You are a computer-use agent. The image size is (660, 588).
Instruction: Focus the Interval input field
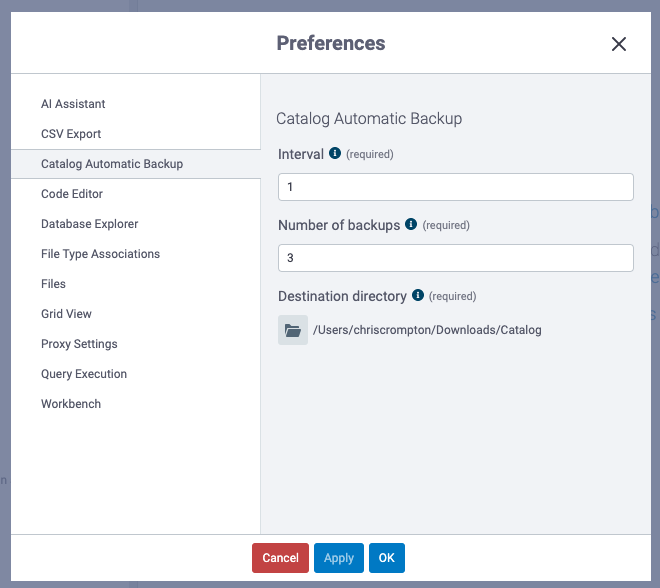pos(455,187)
